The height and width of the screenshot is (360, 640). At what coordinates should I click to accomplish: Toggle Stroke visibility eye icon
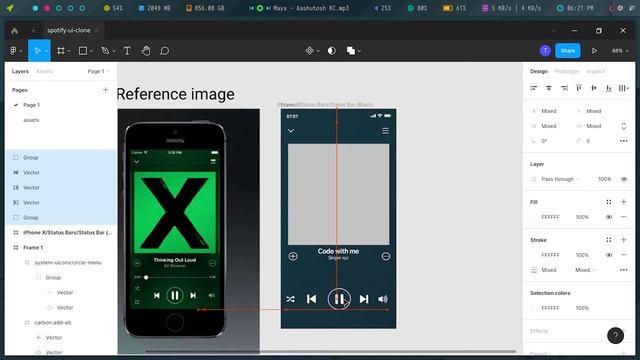(x=609, y=255)
